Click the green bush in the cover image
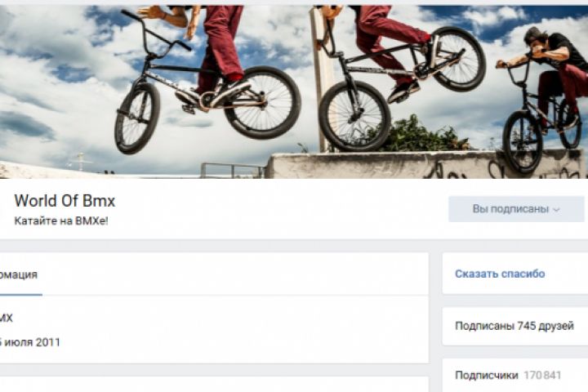The width and height of the screenshot is (588, 392). pos(422,135)
